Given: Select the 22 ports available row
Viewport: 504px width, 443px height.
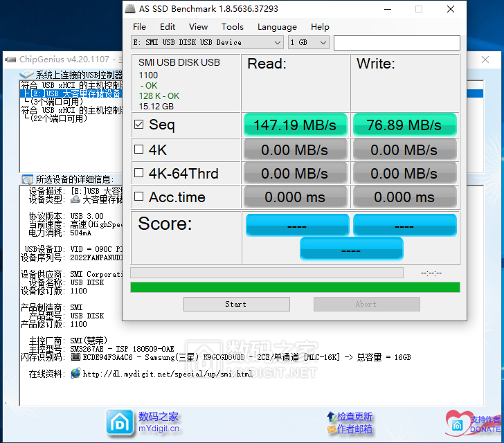Looking at the screenshot, I should (56, 118).
